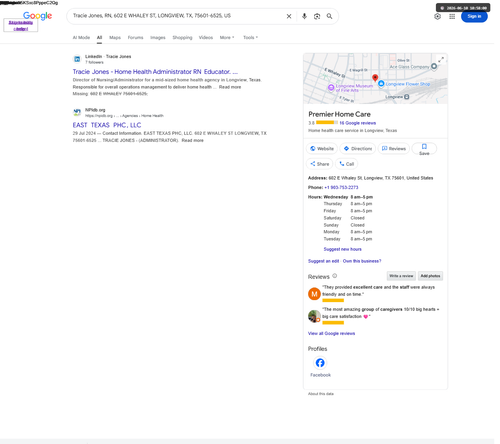Click About this data link
The image size is (500, 444).
321,394
